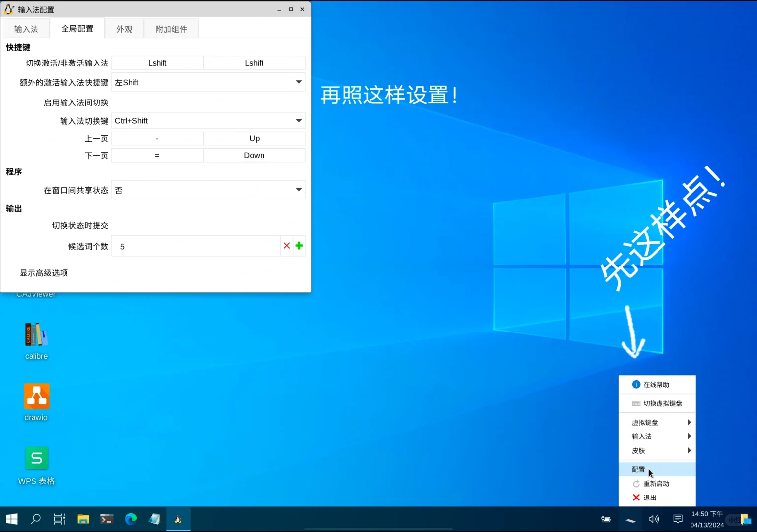Choose 配置 in the tray menu
The height and width of the screenshot is (532, 757).
pos(657,469)
